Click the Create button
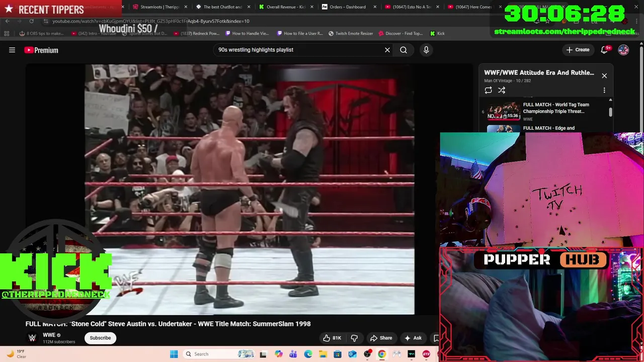This screenshot has width=644, height=362. (x=578, y=50)
